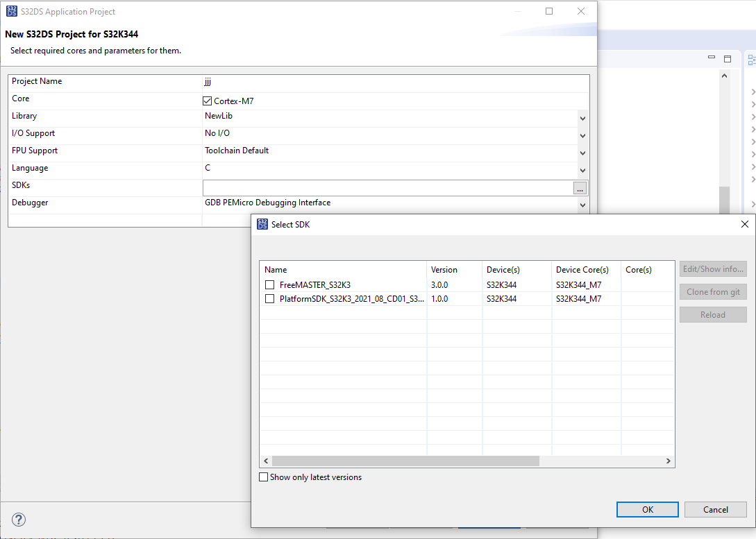Viewport: 756px width, 539px height.
Task: Confirm SDK selection with OK
Action: (x=647, y=509)
